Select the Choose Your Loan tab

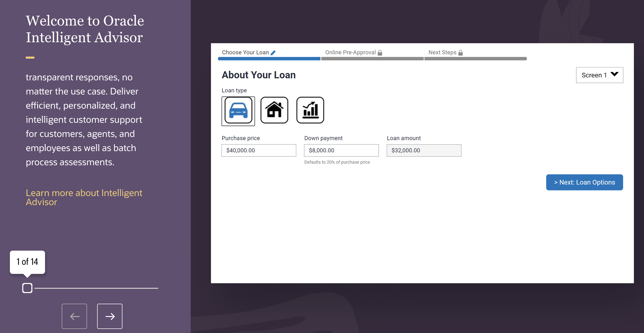[245, 52]
